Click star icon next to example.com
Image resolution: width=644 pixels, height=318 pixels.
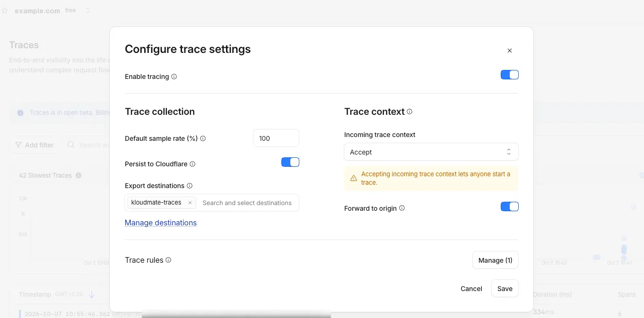tap(5, 10)
